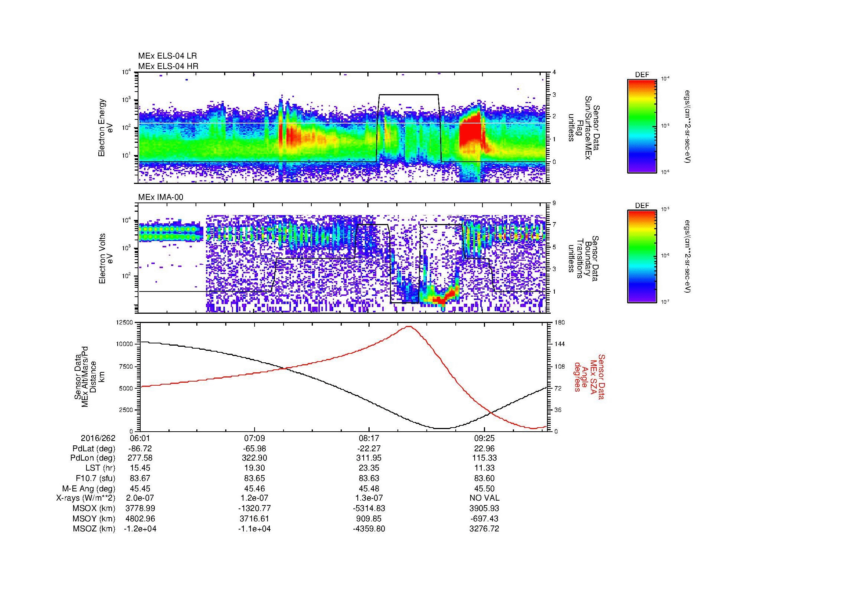Viewport: 868px width, 613px height.
Task: Click the MSOY value '-697.43'
Action: (x=484, y=518)
